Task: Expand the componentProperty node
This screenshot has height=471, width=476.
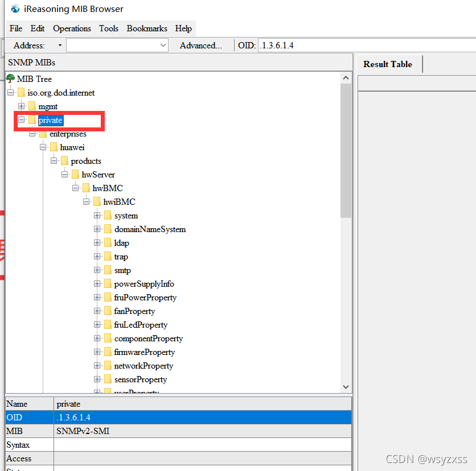Action: coord(97,338)
